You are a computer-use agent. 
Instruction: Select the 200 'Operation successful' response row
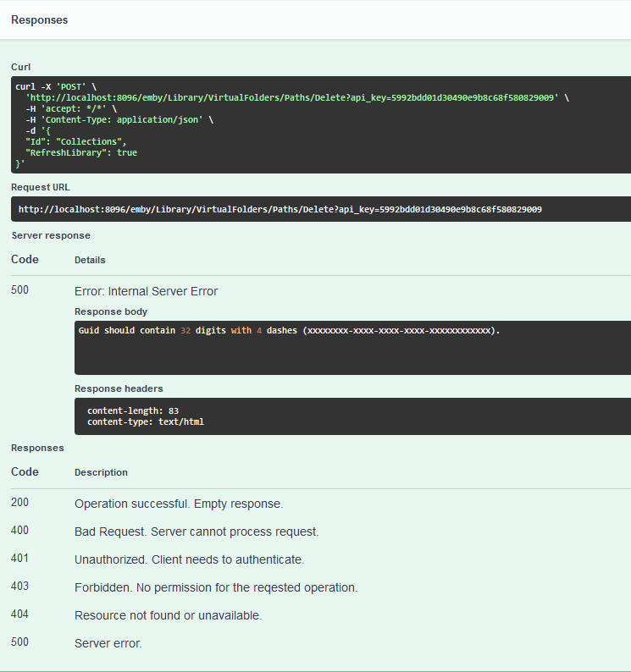178,504
